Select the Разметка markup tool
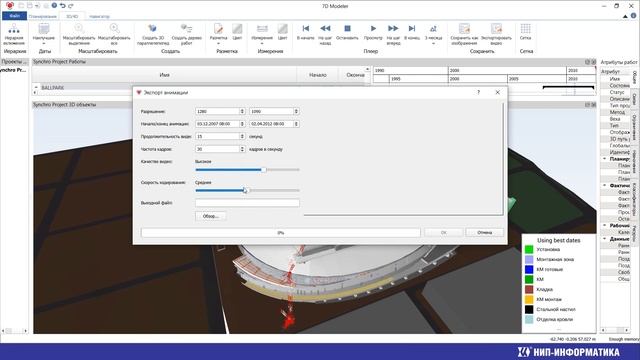640x360 pixels. tap(218, 34)
